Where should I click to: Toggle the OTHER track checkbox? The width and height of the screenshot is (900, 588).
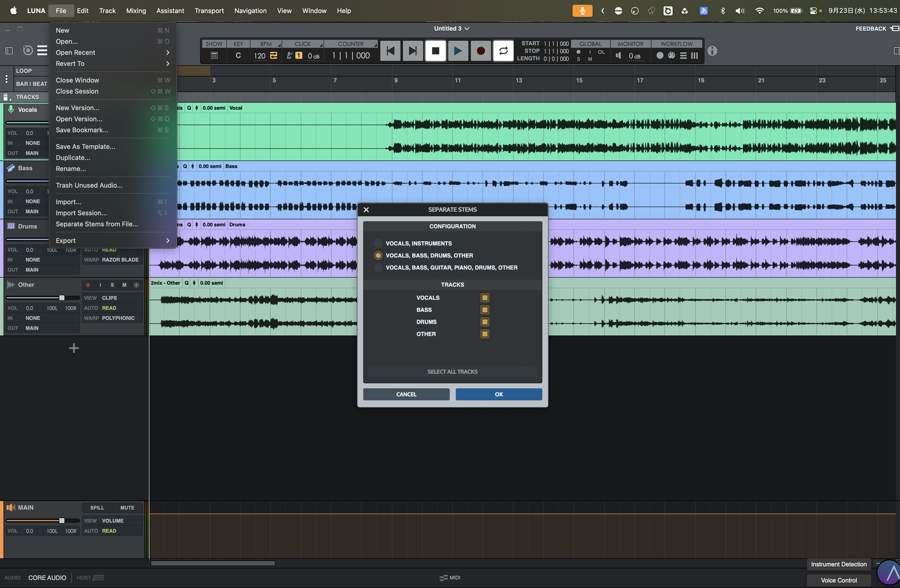pyautogui.click(x=485, y=334)
